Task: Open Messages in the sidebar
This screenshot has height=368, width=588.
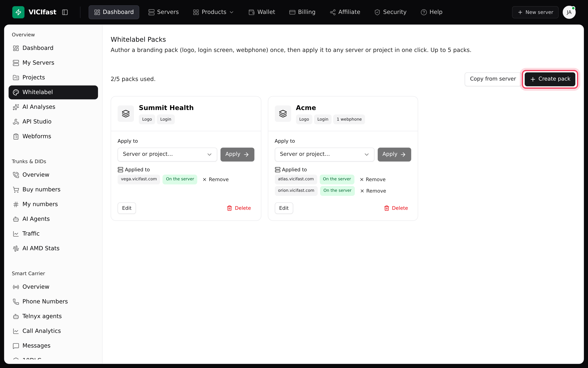Action: click(x=53, y=346)
